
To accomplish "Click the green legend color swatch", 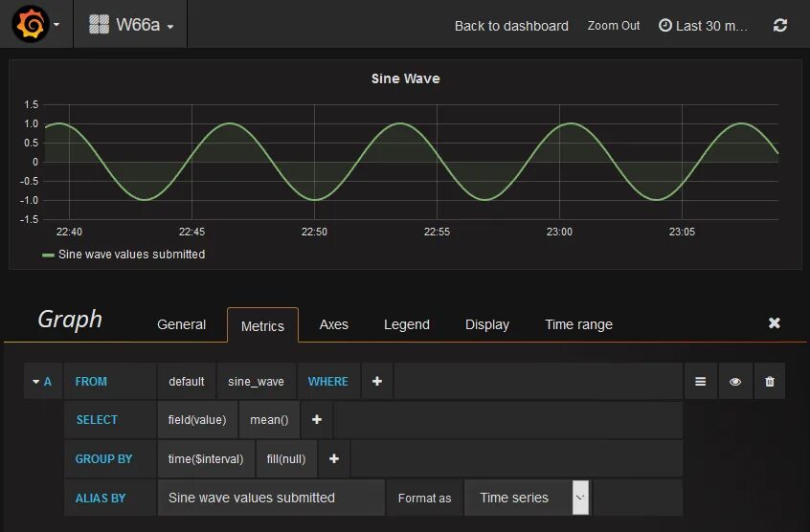I will (x=48, y=255).
